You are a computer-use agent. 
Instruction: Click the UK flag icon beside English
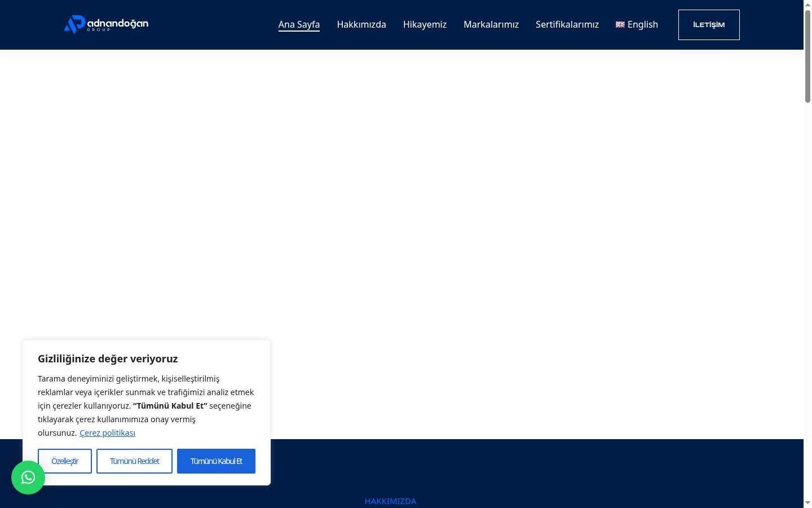click(620, 25)
